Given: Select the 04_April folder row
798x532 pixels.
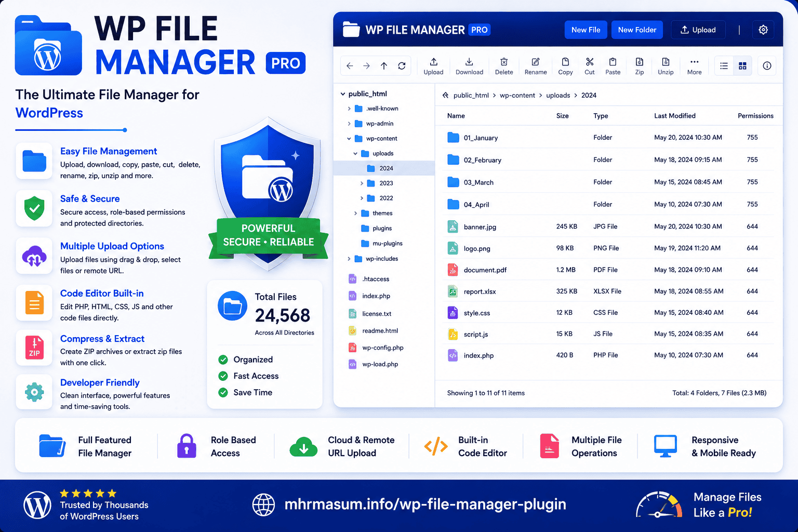Looking at the screenshot, I should tap(610, 205).
